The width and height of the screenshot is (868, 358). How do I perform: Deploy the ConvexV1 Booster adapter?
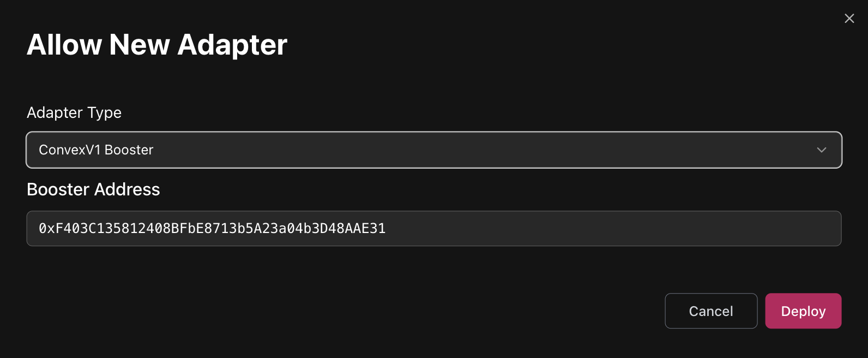tap(803, 311)
